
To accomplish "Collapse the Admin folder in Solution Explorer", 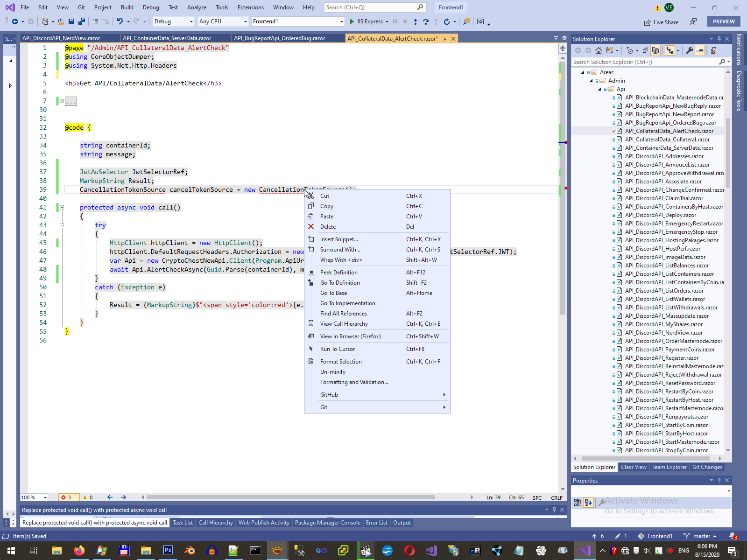I will (591, 81).
